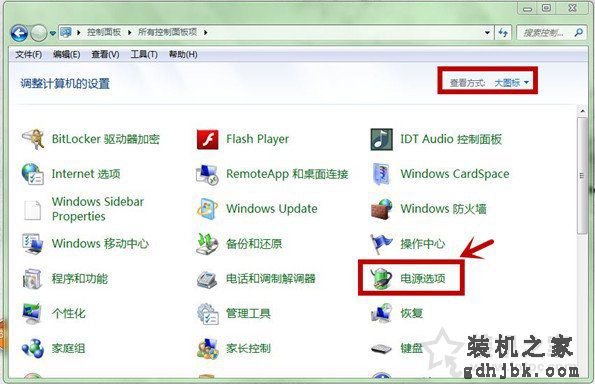Viewport: 595px width, 384px height.
Task: Open the Recovery icon
Action: pos(381,313)
